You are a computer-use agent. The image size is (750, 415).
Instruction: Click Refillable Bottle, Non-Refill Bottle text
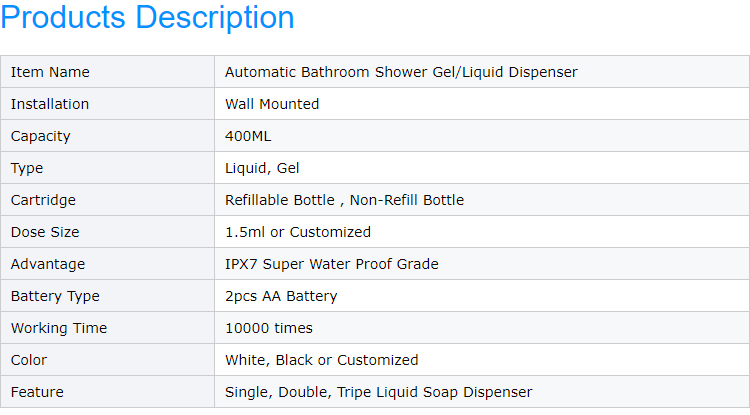[x=344, y=200]
